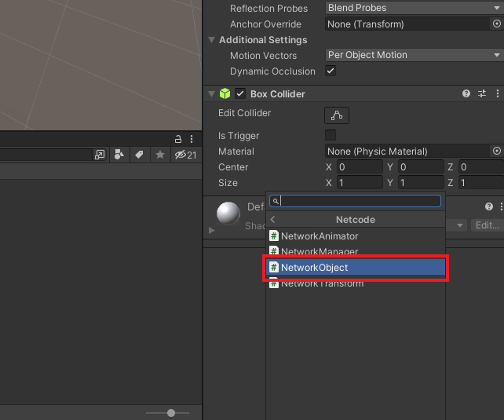The width and height of the screenshot is (504, 420).
Task: Open Reflection Probes Blend Probes dropdown
Action: tap(415, 8)
